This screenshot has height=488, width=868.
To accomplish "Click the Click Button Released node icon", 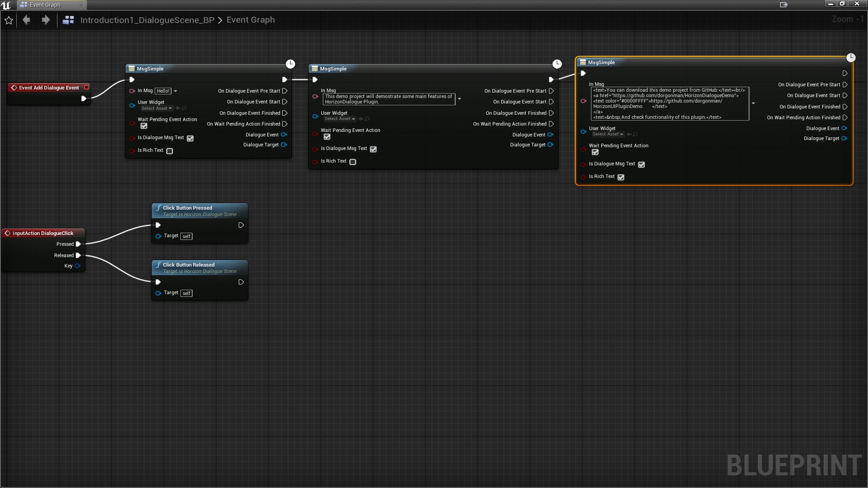I will (x=159, y=264).
